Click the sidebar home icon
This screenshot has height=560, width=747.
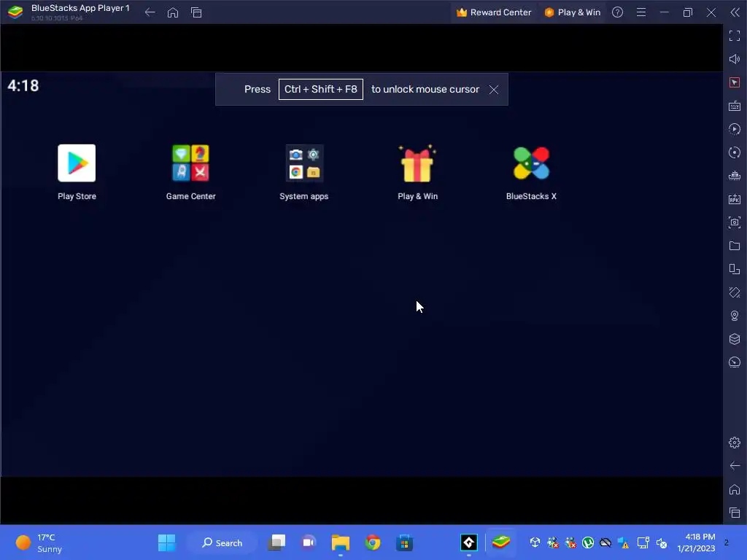735,489
